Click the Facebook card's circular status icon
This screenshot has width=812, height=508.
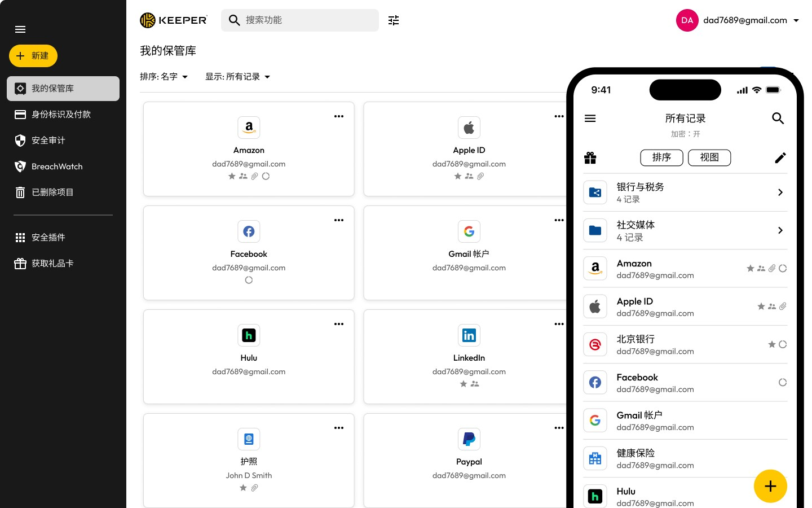pos(249,280)
